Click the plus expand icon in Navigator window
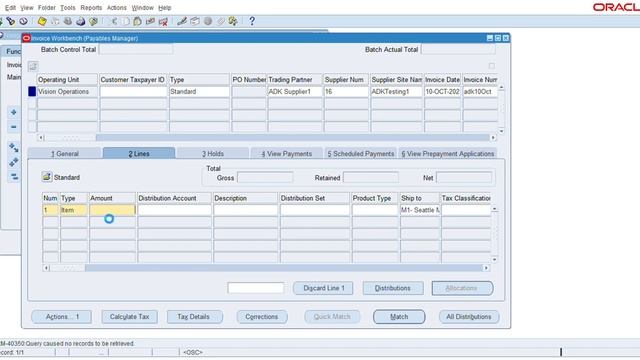 [13, 112]
